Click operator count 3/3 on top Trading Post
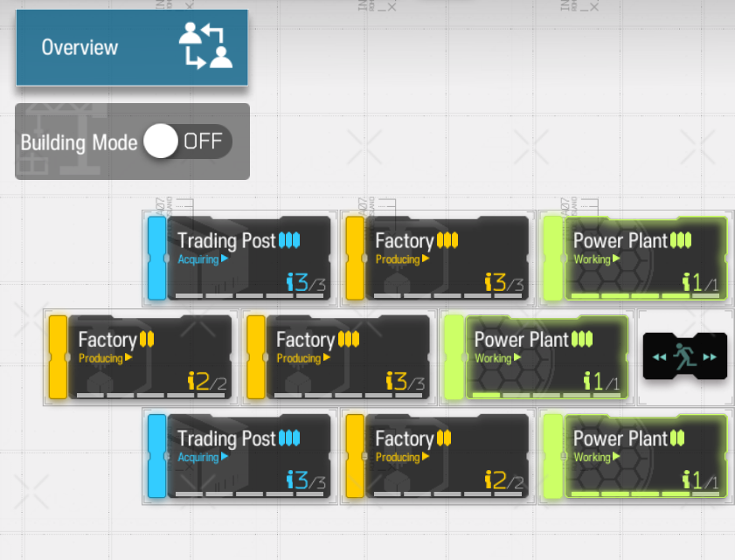This screenshot has height=560, width=735. [306, 282]
